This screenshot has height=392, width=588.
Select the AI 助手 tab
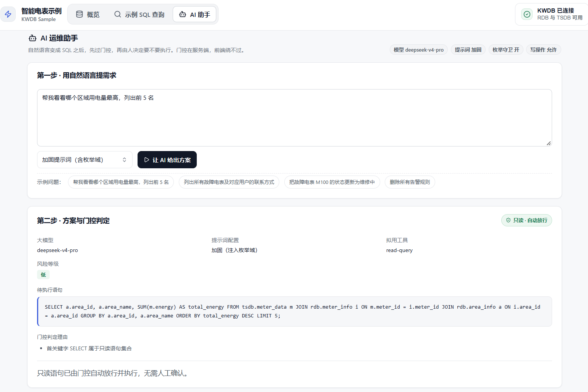coord(194,14)
